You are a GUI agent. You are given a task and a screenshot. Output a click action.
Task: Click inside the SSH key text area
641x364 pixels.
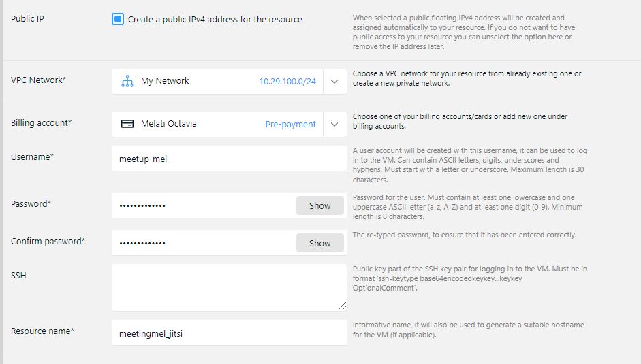pos(228,287)
